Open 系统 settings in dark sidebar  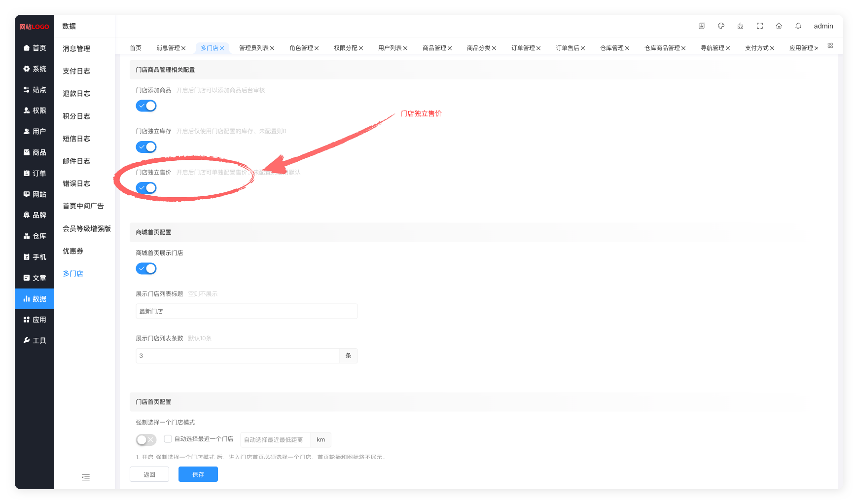(x=35, y=69)
